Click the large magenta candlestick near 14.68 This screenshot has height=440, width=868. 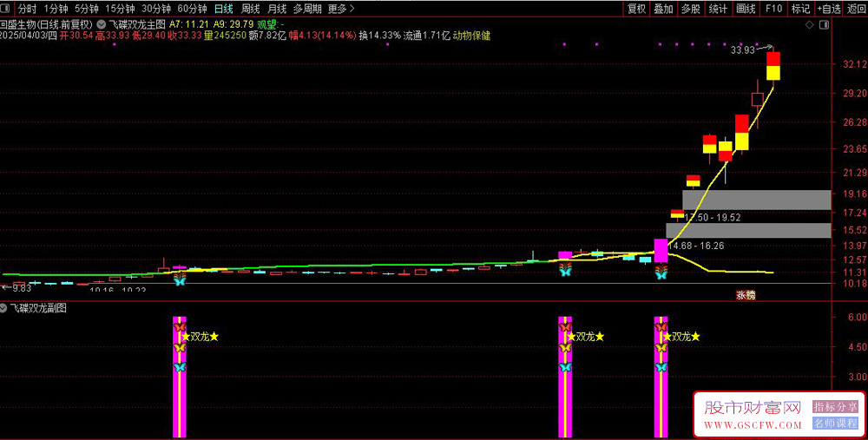[x=661, y=251]
